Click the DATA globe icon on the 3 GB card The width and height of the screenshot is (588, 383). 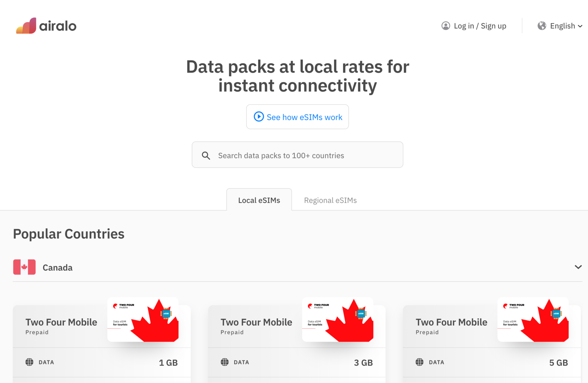pos(224,362)
